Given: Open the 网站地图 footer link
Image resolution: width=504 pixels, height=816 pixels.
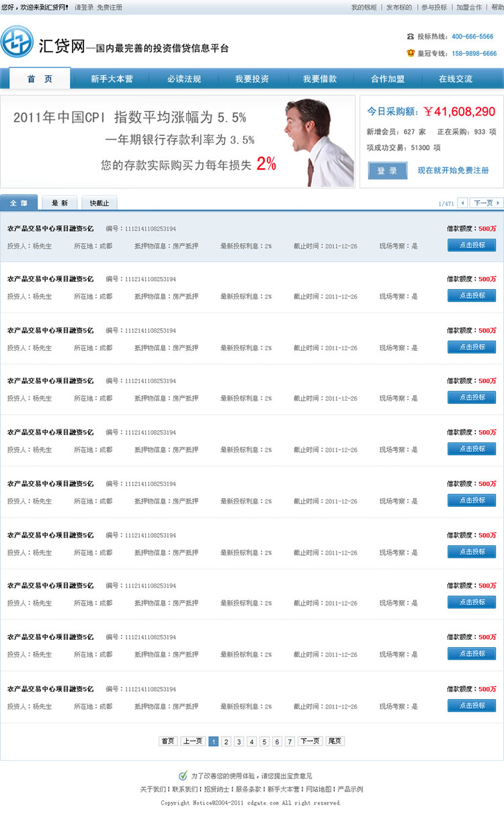Looking at the screenshot, I should coord(319,789).
